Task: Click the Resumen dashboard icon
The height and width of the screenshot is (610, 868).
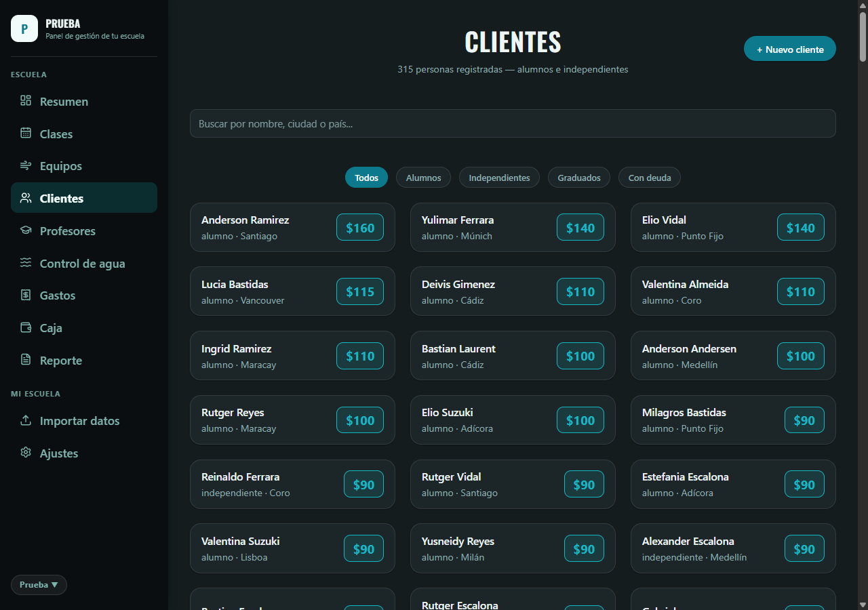Action: 26,101
